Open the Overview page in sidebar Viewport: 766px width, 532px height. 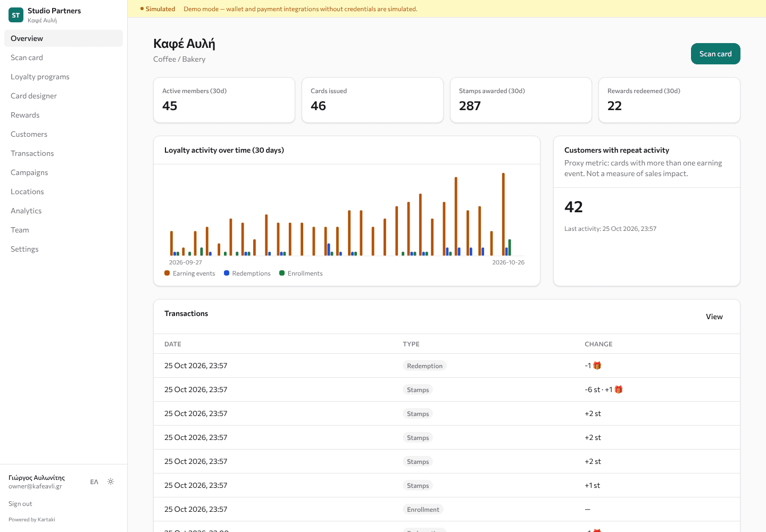click(x=63, y=38)
